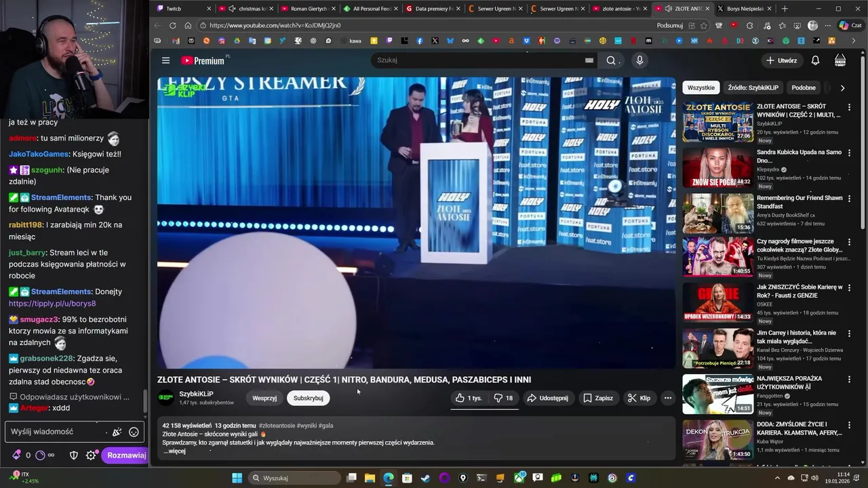Open File Explorer from taskbar

click(370, 478)
